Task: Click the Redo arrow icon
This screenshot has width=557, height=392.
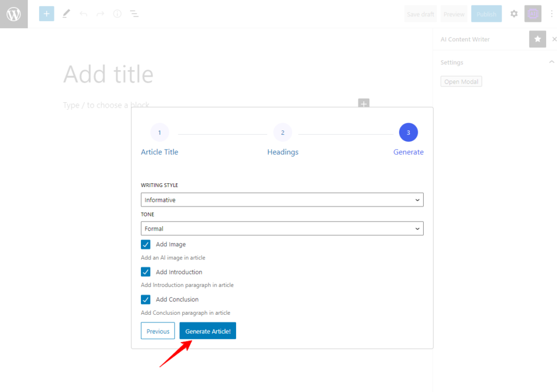Action: [x=100, y=14]
